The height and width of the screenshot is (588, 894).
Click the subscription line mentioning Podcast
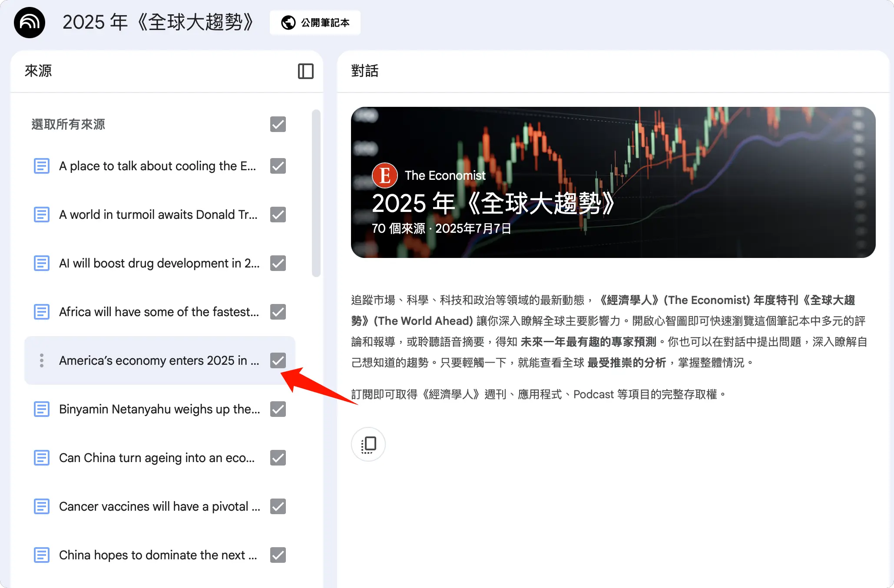click(538, 394)
